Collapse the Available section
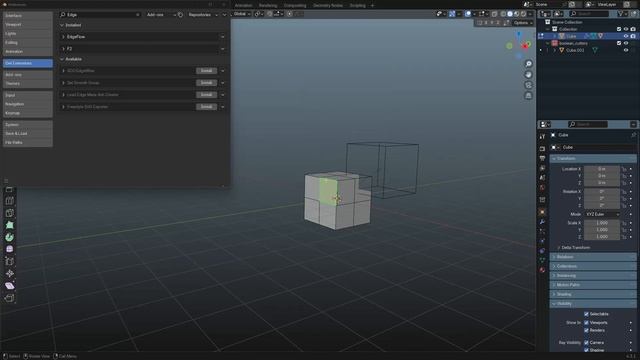This screenshot has height=360, width=640. (x=62, y=59)
